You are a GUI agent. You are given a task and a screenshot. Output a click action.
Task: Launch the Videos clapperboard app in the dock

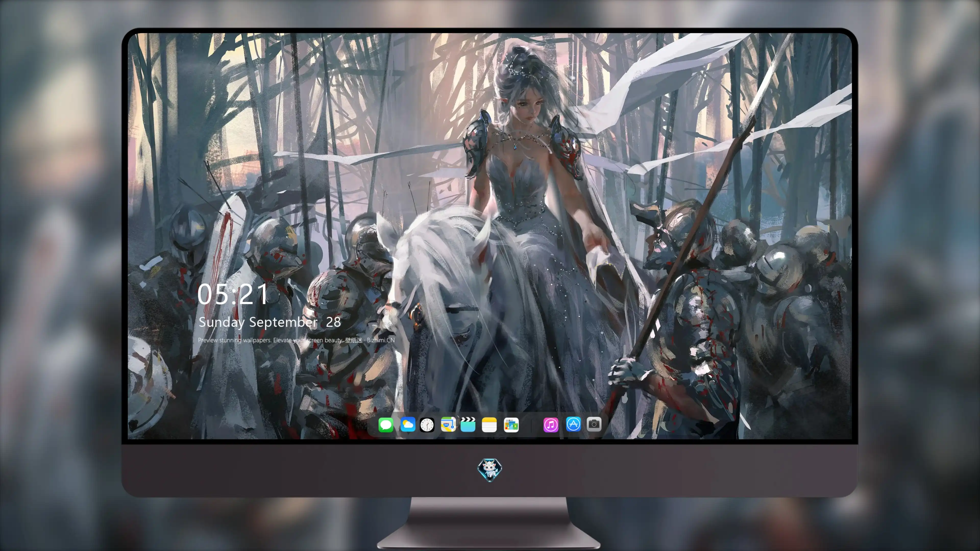[x=468, y=424]
